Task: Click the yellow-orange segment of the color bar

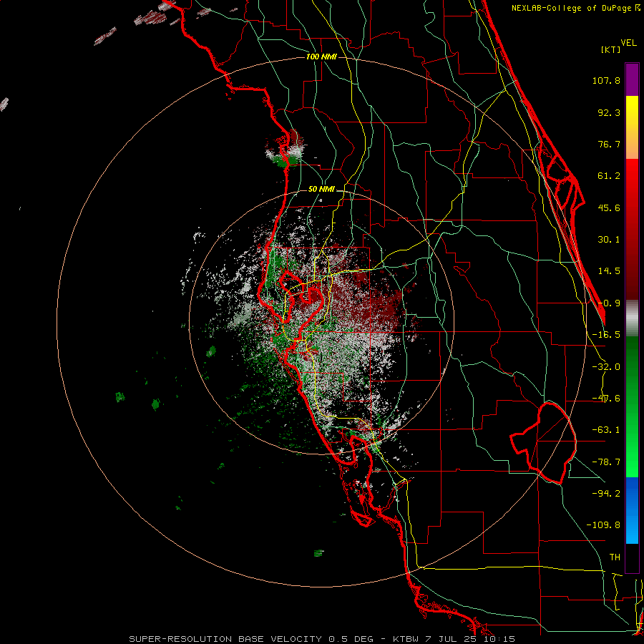Action: [632, 127]
